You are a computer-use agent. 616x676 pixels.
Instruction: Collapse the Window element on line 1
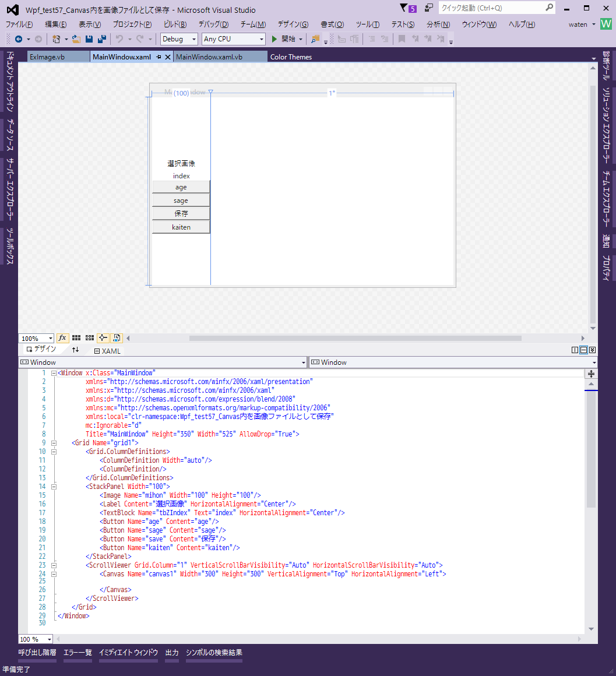[x=54, y=374]
